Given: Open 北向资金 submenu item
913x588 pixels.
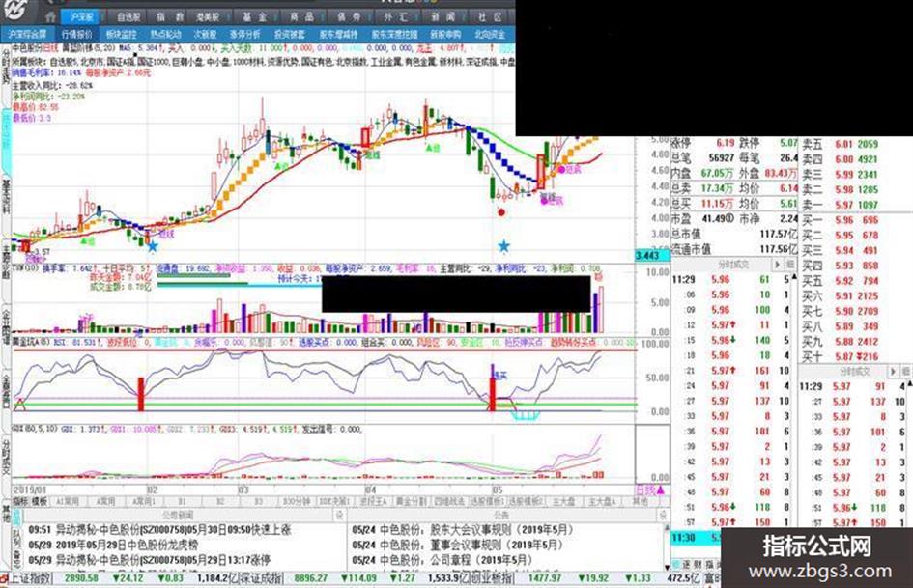Looking at the screenshot, I should (x=490, y=35).
